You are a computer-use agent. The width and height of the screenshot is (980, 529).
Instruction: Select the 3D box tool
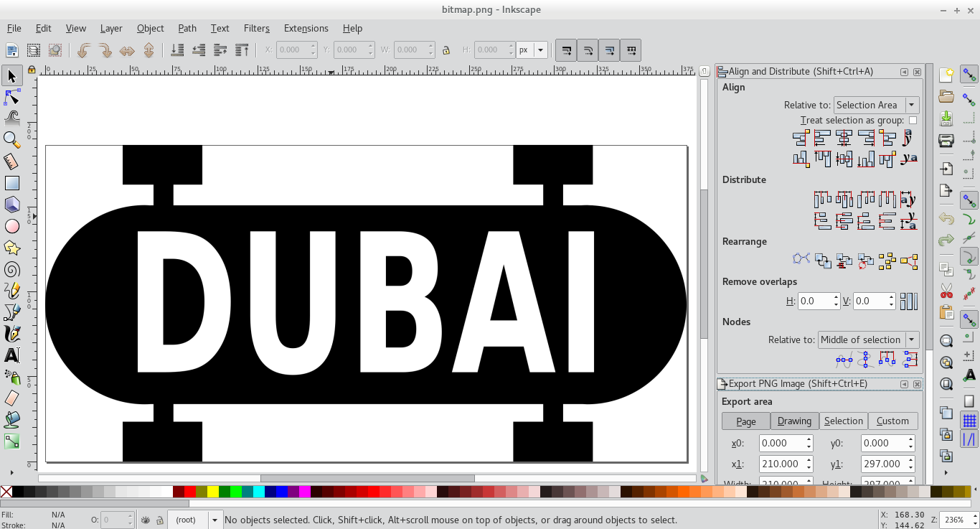coord(11,205)
